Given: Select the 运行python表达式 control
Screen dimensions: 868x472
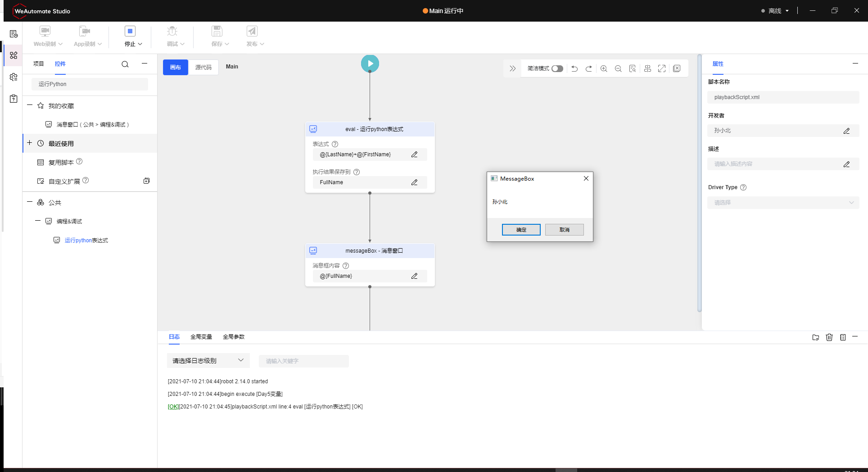Looking at the screenshot, I should pos(86,241).
